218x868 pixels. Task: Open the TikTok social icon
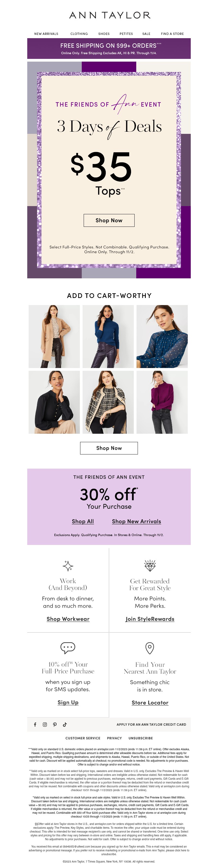pos(65,724)
